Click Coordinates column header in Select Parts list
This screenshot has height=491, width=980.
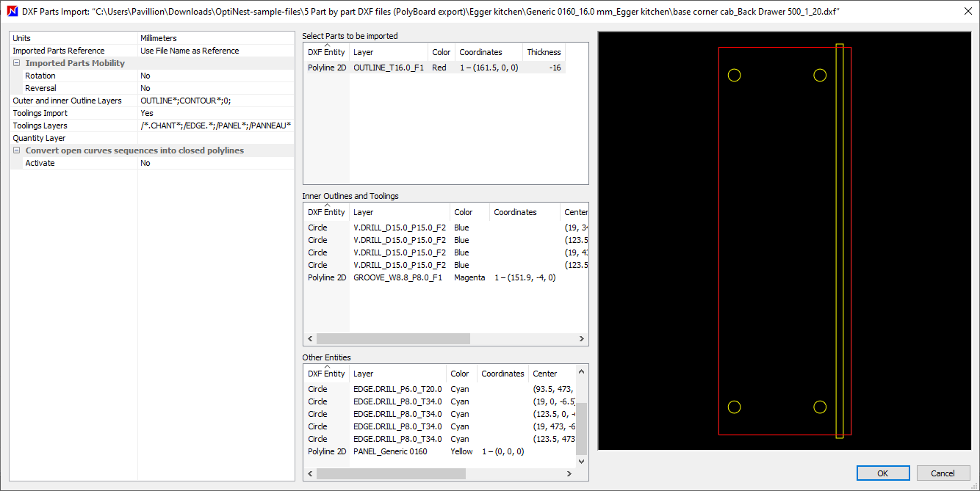[489, 52]
